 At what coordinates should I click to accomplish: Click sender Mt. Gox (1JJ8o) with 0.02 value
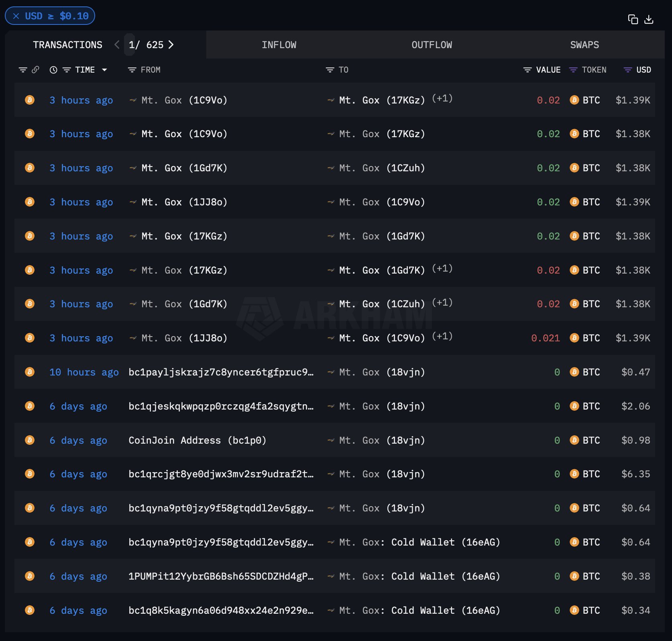(x=184, y=202)
